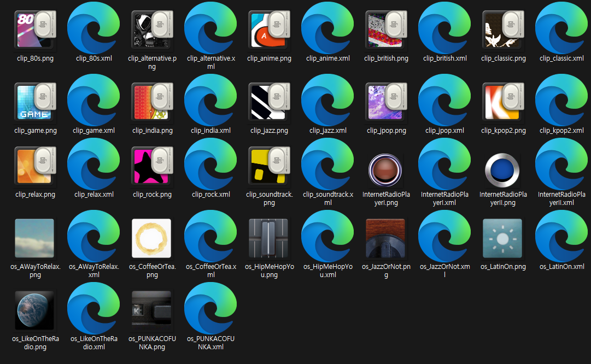This screenshot has width=591, height=364.
Task: Select the clip_jazz.xml Edge icon
Action: (x=327, y=100)
